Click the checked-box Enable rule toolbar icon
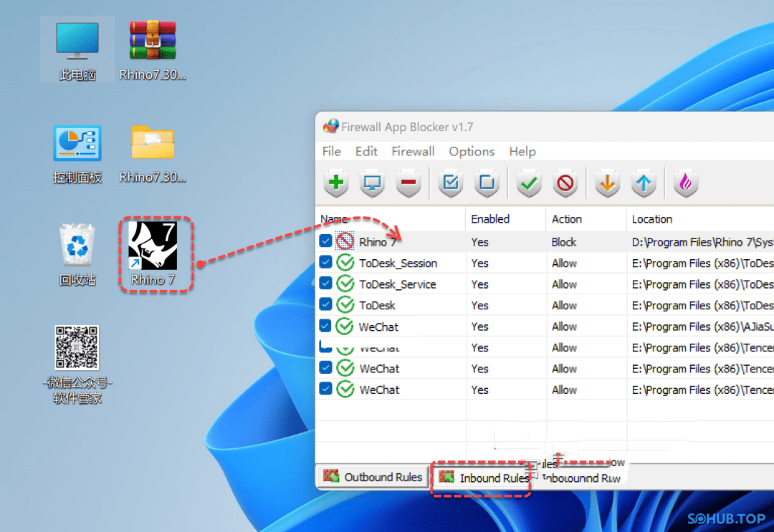 coord(450,183)
